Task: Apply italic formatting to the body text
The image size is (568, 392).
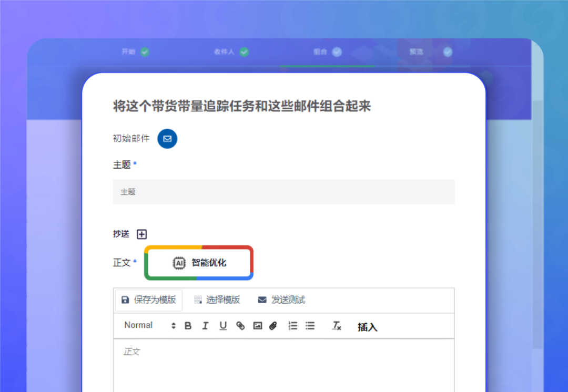Action: 205,326
